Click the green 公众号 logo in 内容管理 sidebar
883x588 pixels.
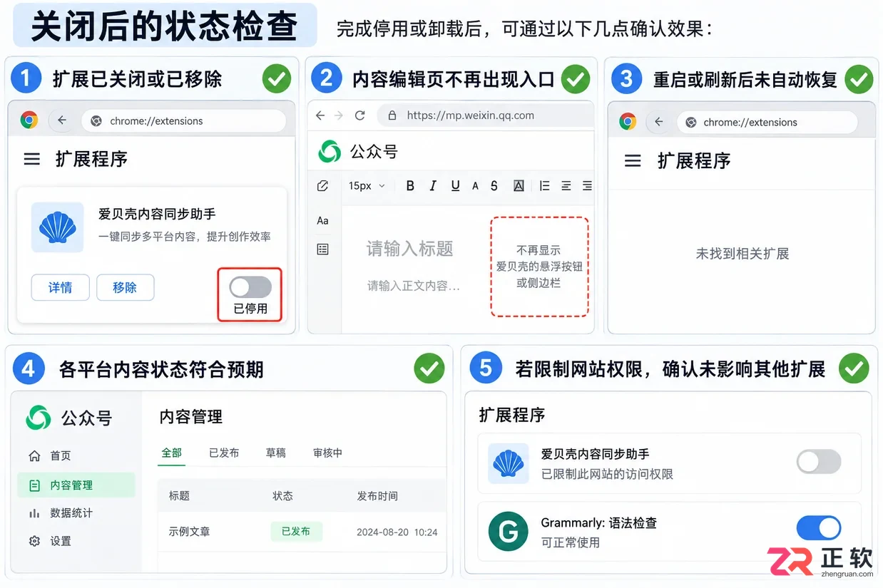pos(39,418)
